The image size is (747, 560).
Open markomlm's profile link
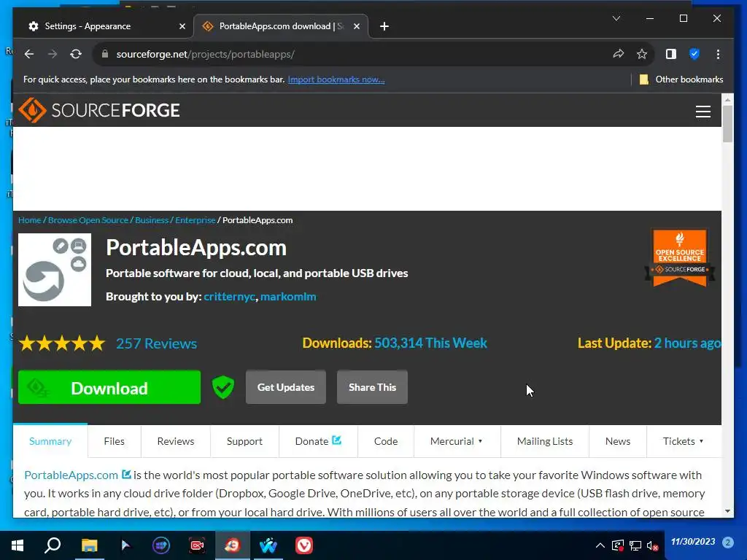[x=288, y=297]
